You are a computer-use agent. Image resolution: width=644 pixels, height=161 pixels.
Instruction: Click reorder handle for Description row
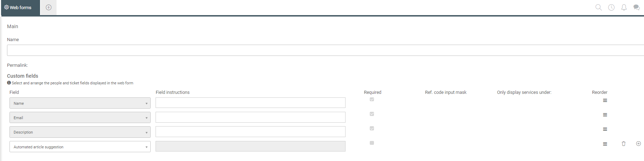605,129
